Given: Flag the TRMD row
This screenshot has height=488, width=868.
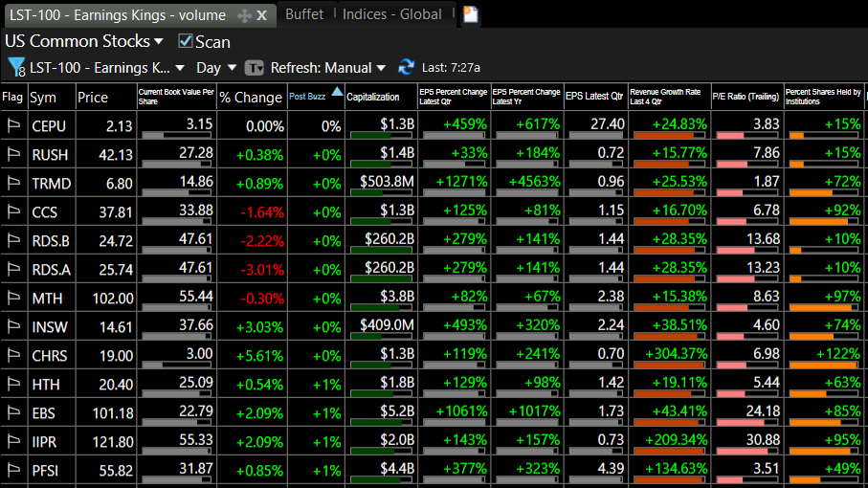Looking at the screenshot, I should (13, 184).
